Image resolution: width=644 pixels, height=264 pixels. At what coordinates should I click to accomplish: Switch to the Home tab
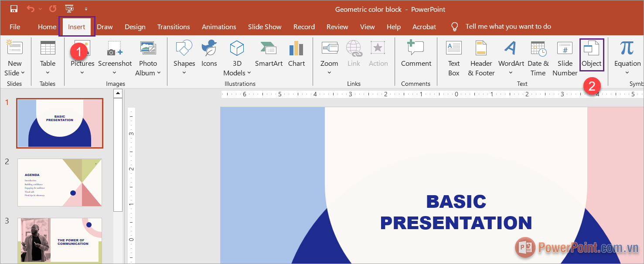point(47,27)
